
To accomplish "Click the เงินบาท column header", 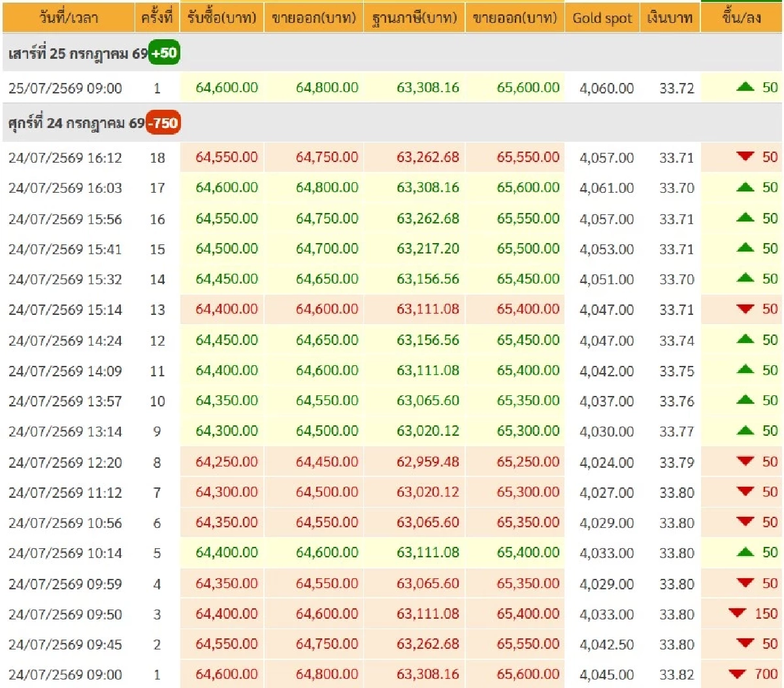I will point(670,17).
